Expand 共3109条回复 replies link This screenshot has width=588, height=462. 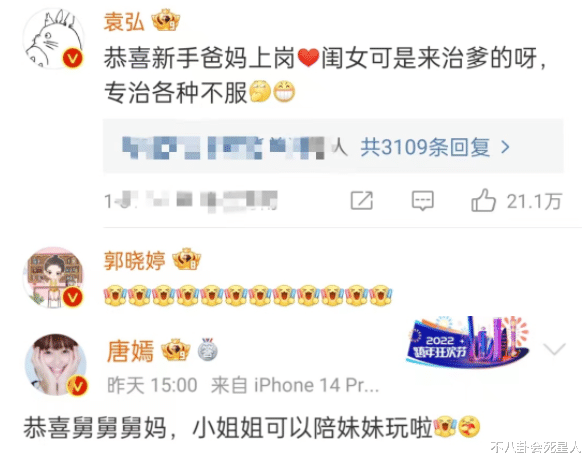pyautogui.click(x=425, y=147)
